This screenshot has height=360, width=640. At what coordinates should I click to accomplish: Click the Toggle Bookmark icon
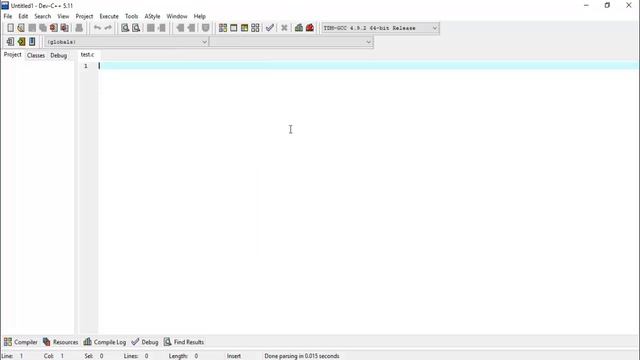[x=180, y=28]
